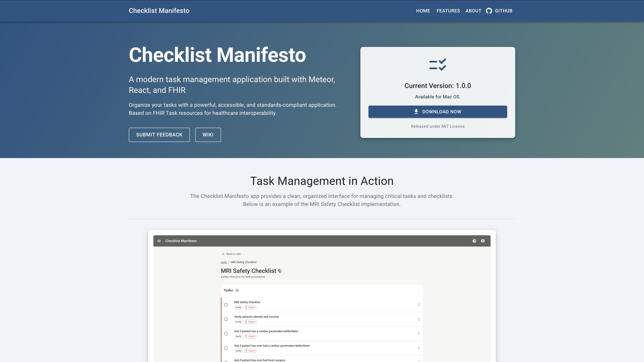Click 'Current Version: 1.0.0' text
Screen dimensions: 644x362
click(438, 86)
